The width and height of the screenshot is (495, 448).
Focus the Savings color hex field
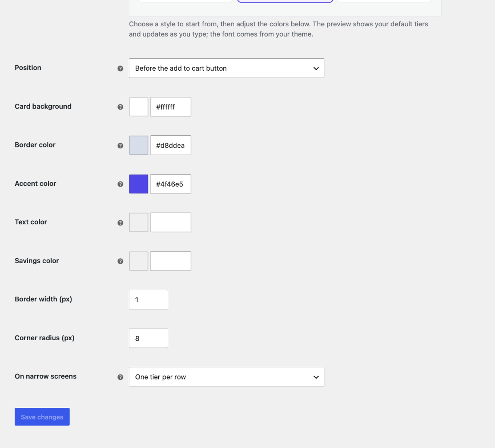point(170,261)
